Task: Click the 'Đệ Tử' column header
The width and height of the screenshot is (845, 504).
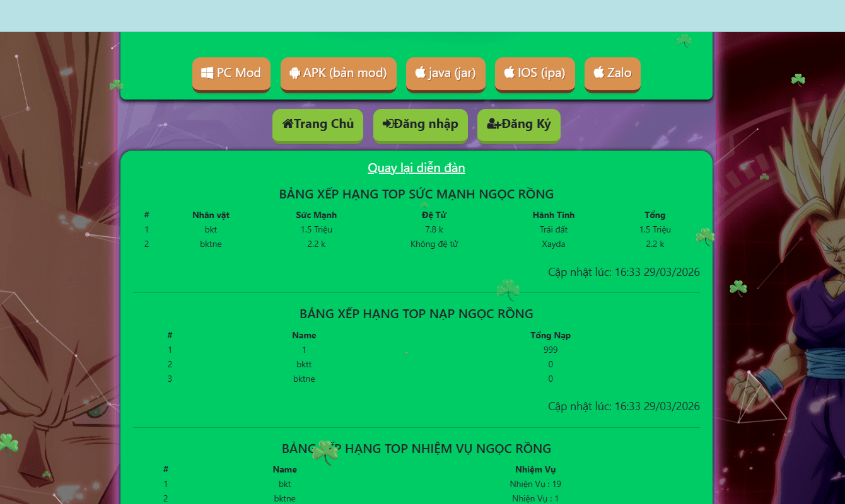Action: [x=434, y=215]
